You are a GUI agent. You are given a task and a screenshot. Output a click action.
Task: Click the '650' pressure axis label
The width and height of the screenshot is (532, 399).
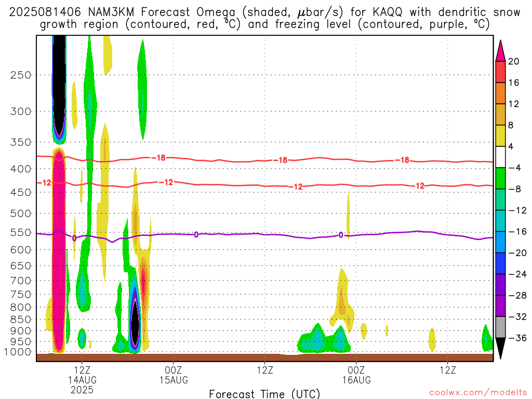21,265
